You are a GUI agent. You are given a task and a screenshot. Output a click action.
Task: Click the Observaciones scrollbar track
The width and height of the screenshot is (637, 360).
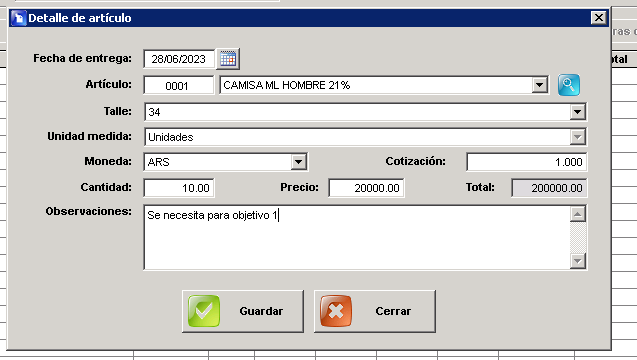pyautogui.click(x=578, y=237)
